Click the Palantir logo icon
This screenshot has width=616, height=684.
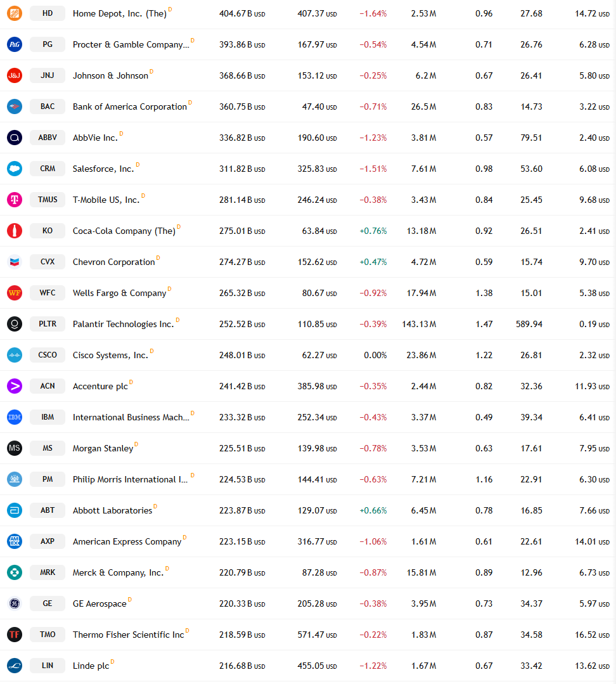[15, 324]
